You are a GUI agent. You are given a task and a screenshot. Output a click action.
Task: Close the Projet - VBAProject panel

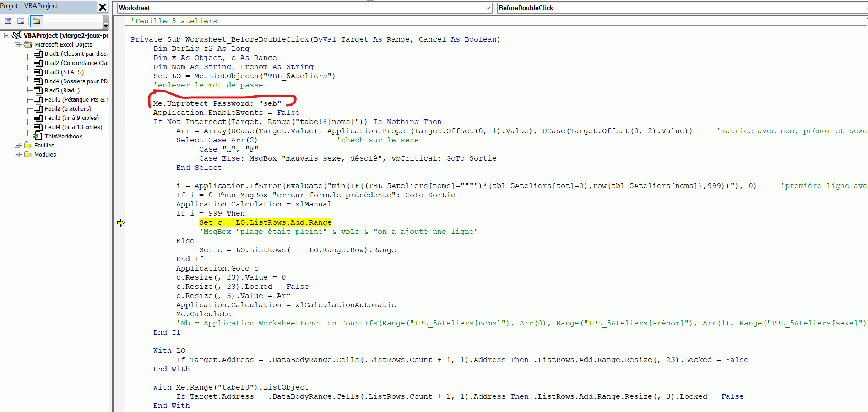pyautogui.click(x=103, y=7)
